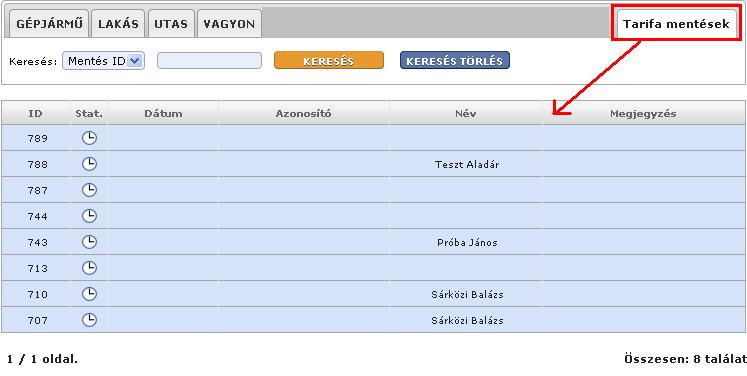Focus the search text input field

(x=210, y=61)
